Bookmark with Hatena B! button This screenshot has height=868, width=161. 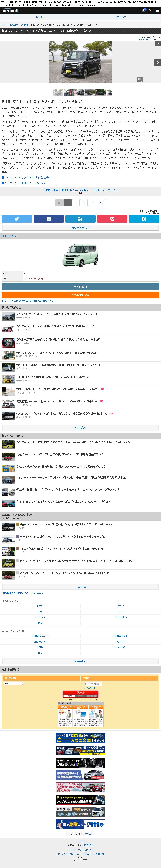coord(144,219)
